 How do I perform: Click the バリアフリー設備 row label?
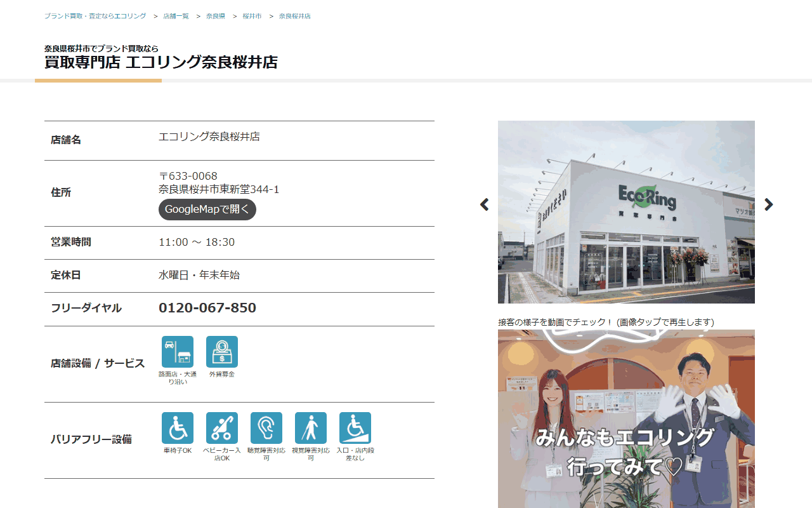(x=91, y=439)
